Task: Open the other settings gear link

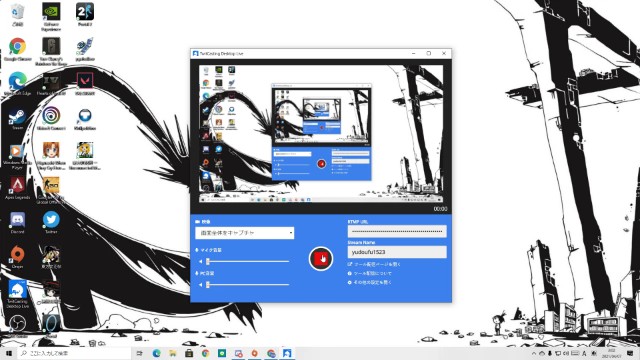Action: point(369,282)
